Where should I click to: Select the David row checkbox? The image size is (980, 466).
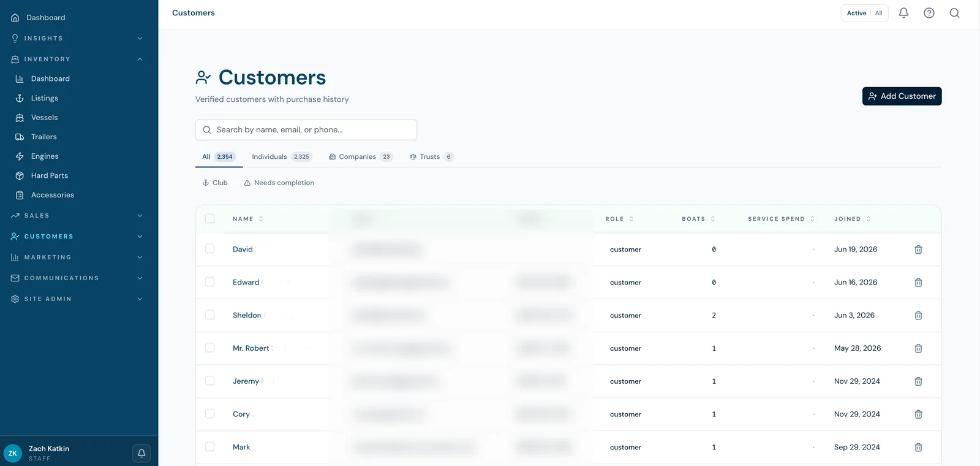pyautogui.click(x=209, y=248)
